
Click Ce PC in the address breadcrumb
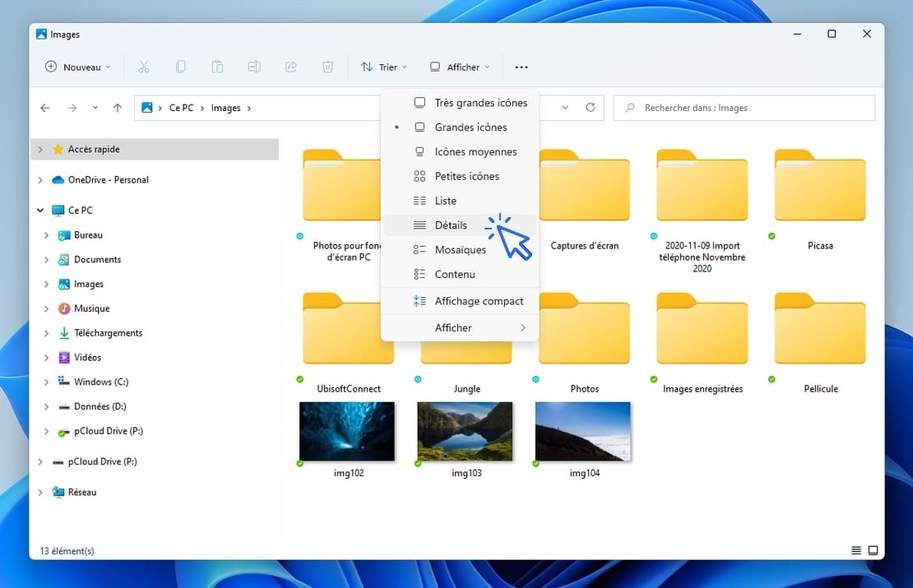181,108
